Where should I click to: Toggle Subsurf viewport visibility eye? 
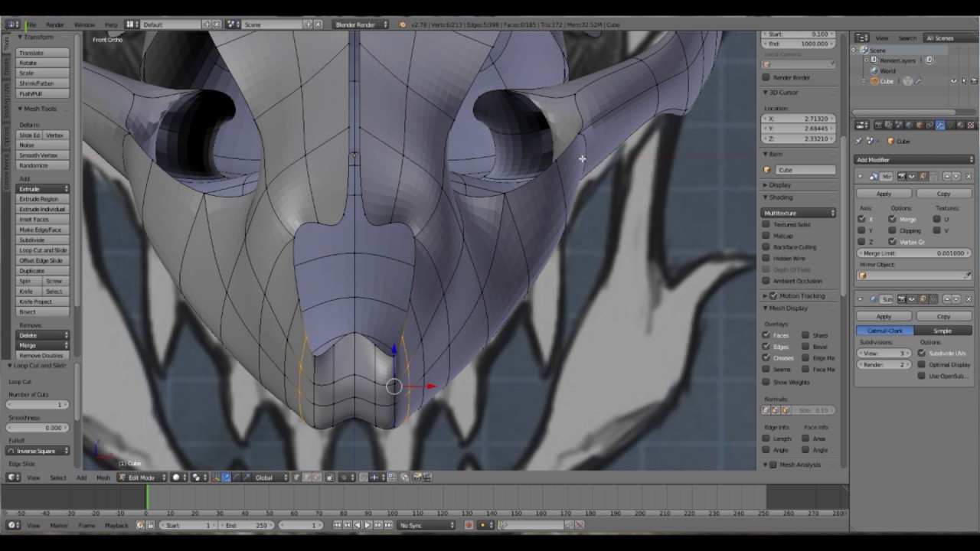click(x=911, y=299)
